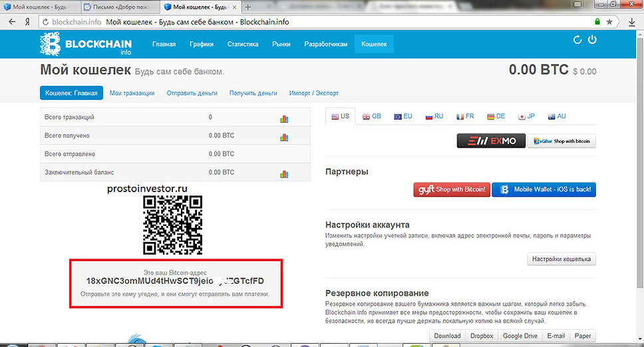Click the Yandex Я button in the toolbar
644x347 pixels.
(27, 22)
